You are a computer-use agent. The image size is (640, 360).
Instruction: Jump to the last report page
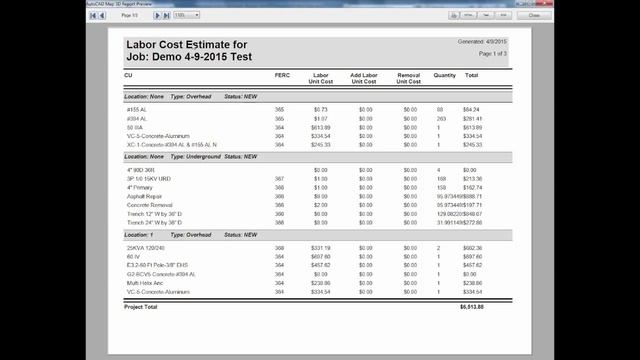167,16
